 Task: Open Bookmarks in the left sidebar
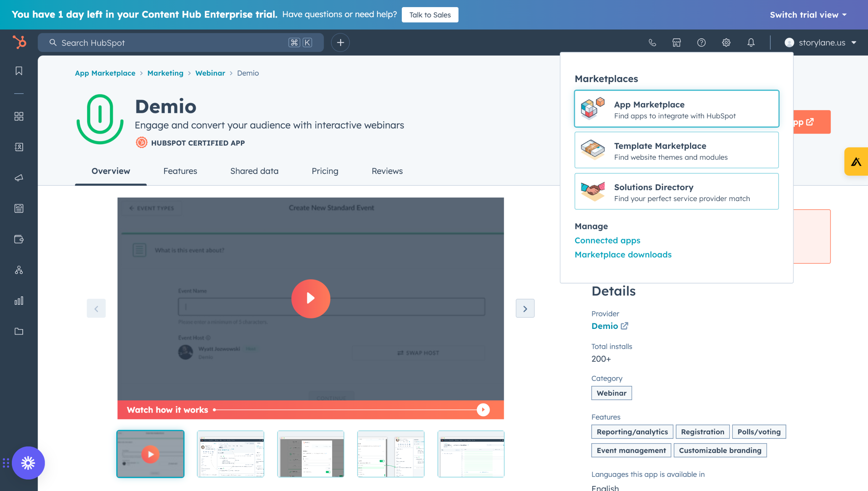(x=19, y=71)
